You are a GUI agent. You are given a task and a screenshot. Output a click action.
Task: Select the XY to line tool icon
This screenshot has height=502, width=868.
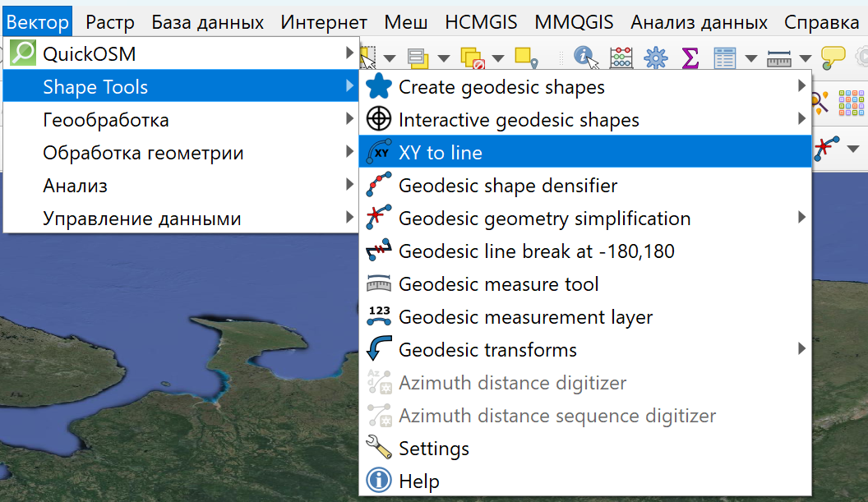379,152
